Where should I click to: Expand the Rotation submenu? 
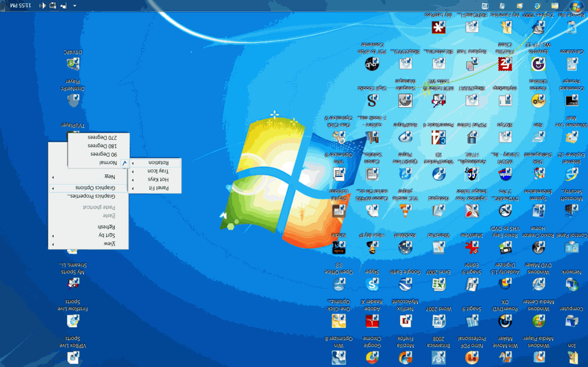155,163
